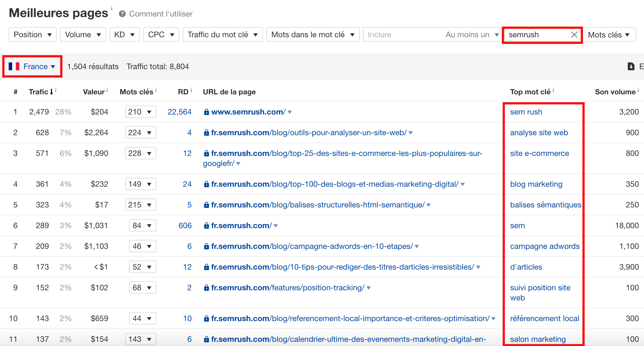Expand the 46 keywords dropdown
Viewport: 644px width, 346px height.
pyautogui.click(x=142, y=246)
